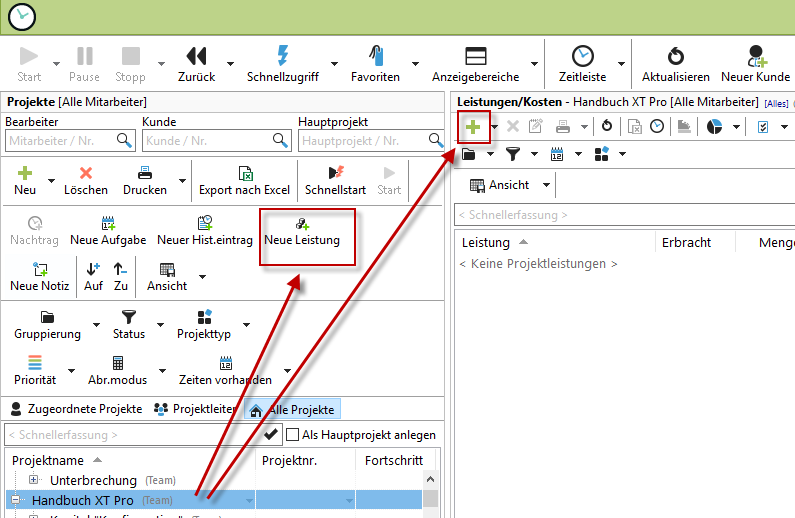Click the Zeitleiste clock icon

pos(581,55)
